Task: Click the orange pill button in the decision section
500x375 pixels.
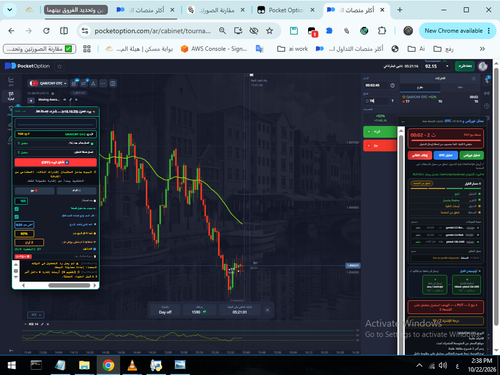Action: coord(422,183)
